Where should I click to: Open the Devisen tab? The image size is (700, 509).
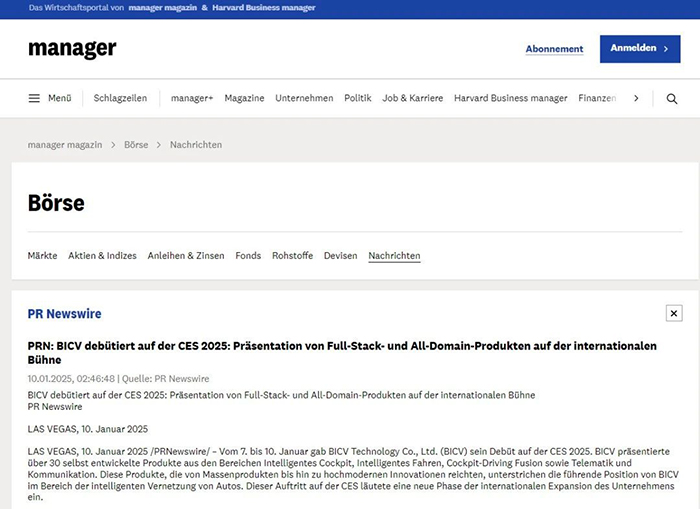(340, 256)
